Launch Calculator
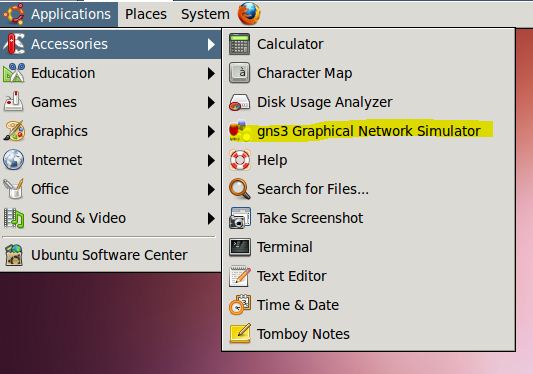Screen dimensions: 533x374 point(368,44)
